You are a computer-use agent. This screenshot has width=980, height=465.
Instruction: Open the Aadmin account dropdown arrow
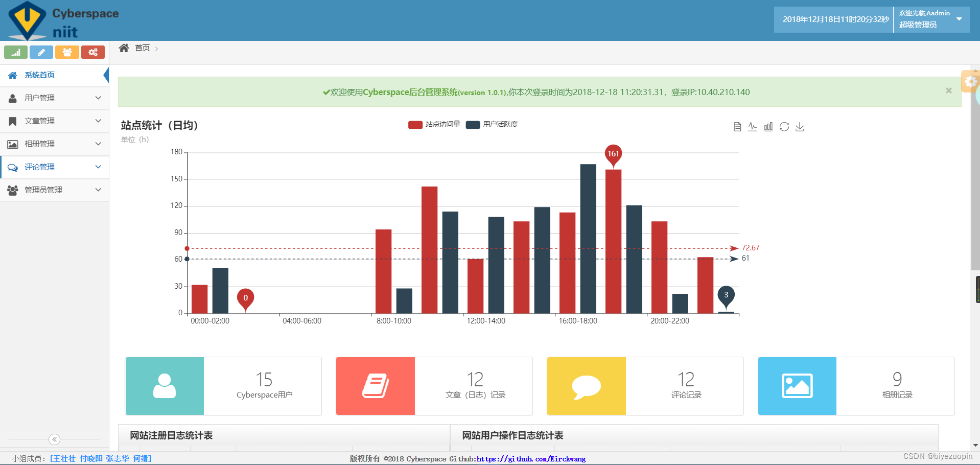959,19
